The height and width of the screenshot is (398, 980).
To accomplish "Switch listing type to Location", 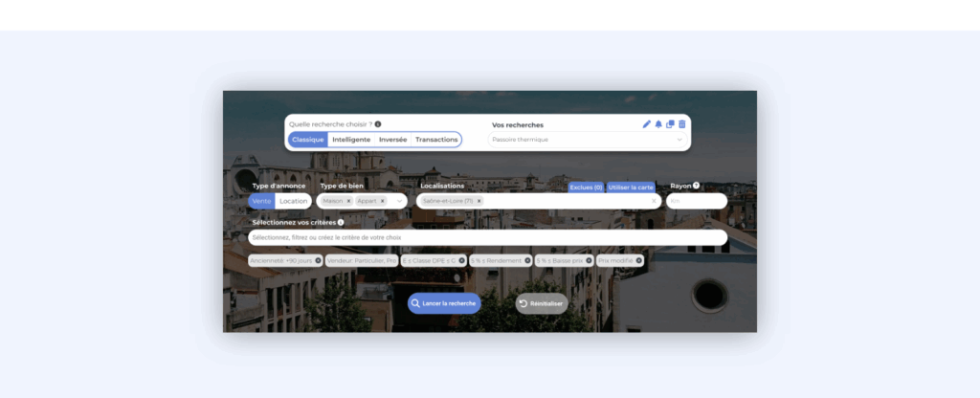I will coord(293,201).
